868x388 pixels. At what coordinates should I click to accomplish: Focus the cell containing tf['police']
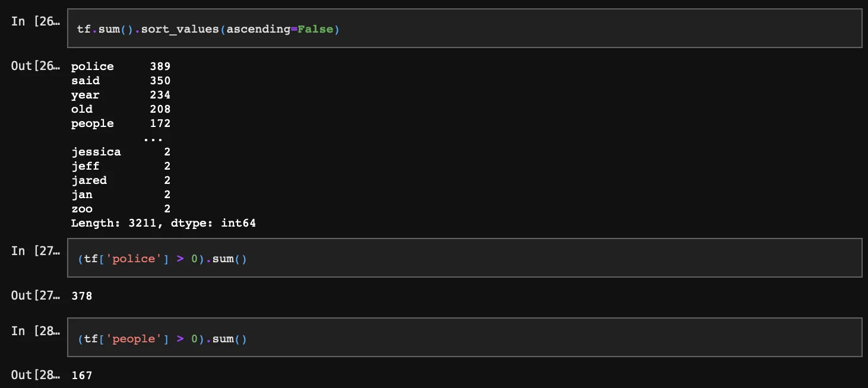coord(464,258)
